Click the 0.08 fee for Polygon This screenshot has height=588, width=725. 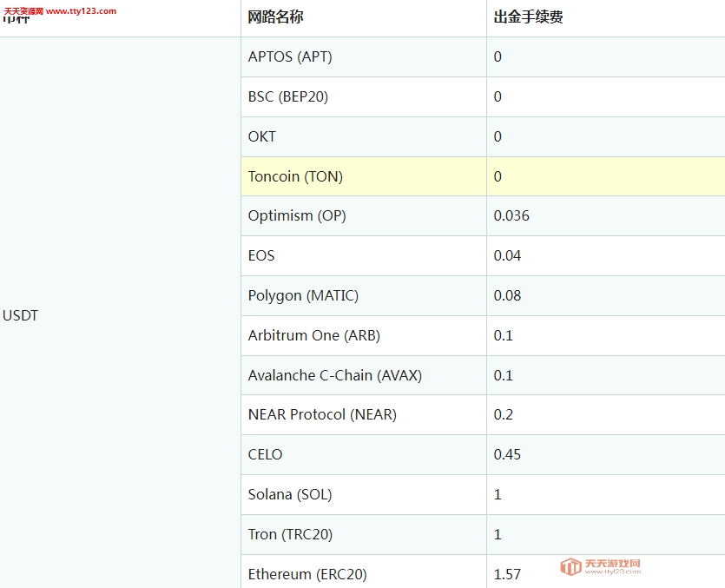click(507, 295)
